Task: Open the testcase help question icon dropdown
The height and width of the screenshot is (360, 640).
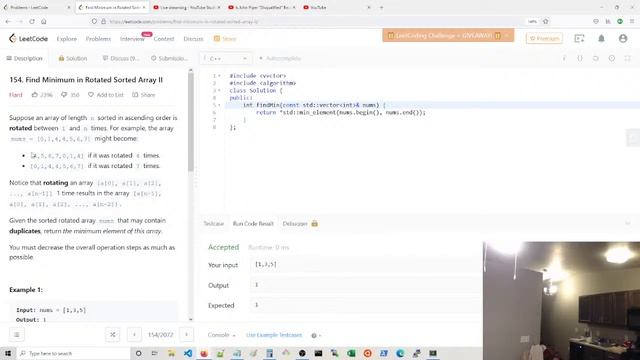Action: point(316,336)
